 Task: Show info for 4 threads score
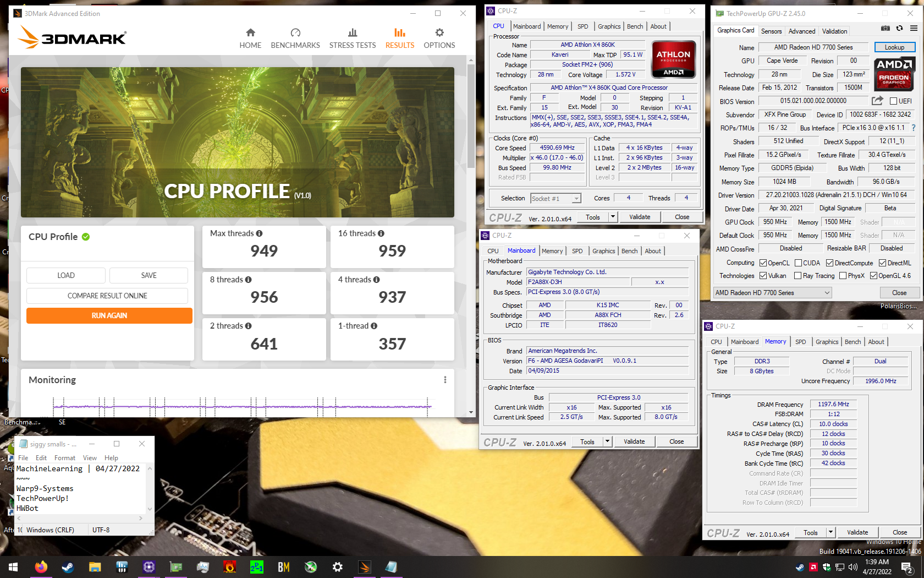pyautogui.click(x=377, y=280)
